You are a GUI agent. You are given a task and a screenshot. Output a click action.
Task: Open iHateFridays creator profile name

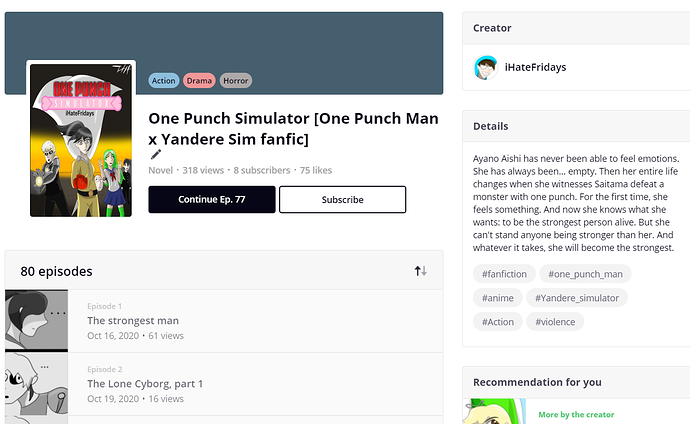point(535,67)
